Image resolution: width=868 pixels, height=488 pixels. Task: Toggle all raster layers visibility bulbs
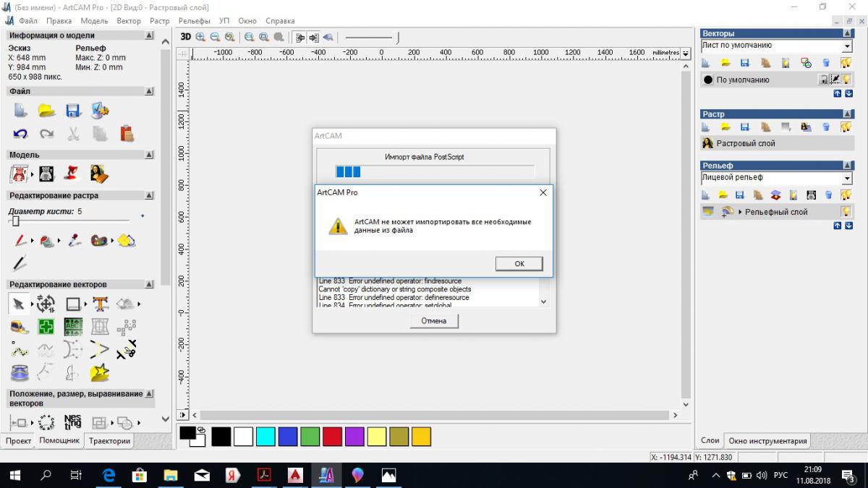[x=845, y=127]
